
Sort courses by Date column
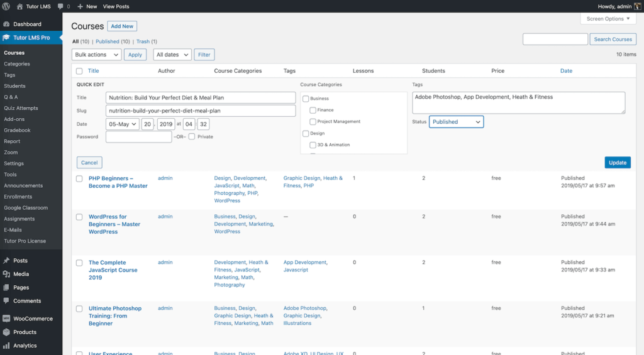(x=566, y=71)
